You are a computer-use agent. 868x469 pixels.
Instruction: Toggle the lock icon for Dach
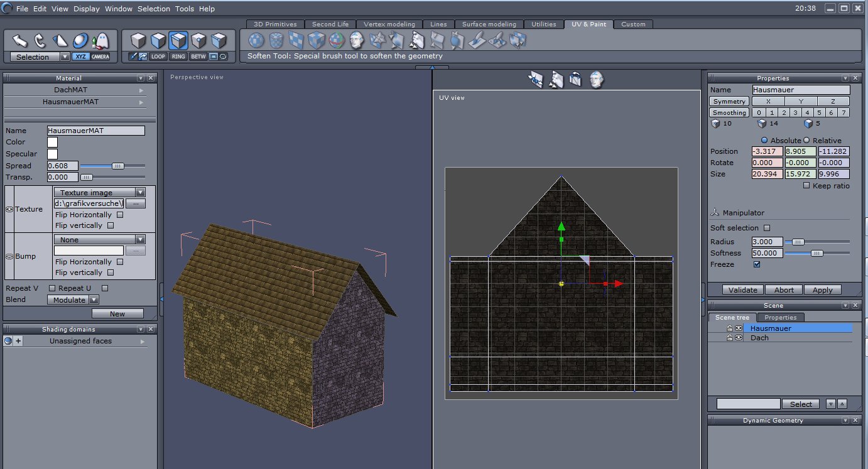tap(729, 338)
